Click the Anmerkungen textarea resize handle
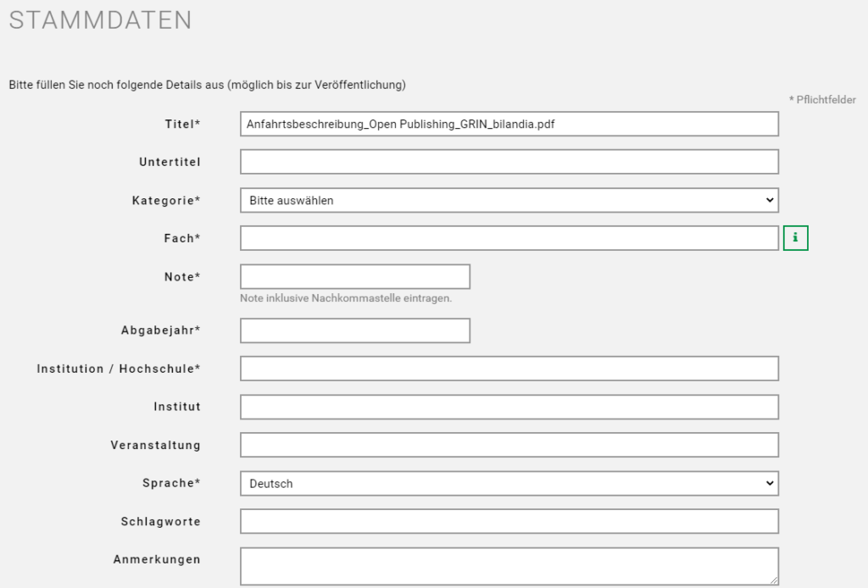Image resolution: width=868 pixels, height=588 pixels. pyautogui.click(x=774, y=581)
